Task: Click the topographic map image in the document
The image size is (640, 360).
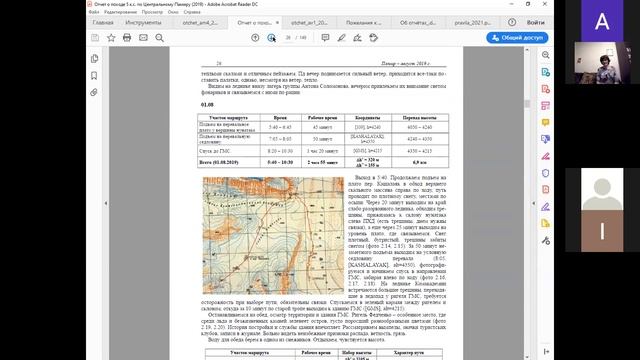Action: tap(273, 235)
